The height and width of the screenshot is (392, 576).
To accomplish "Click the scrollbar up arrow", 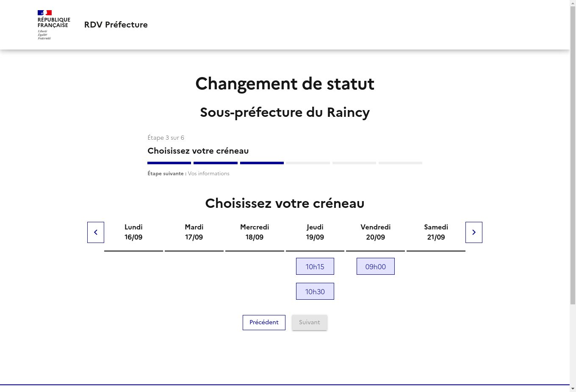I will tap(573, 3).
